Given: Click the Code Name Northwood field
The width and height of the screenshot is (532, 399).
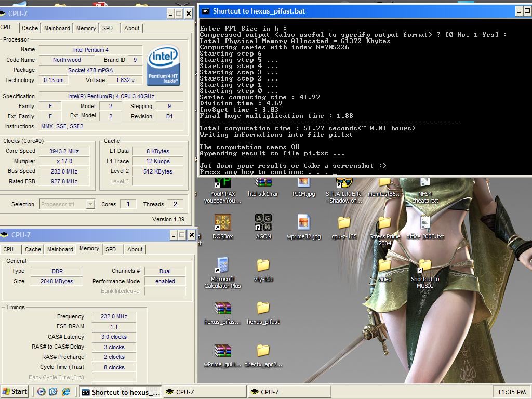Looking at the screenshot, I should pyautogui.click(x=67, y=60).
